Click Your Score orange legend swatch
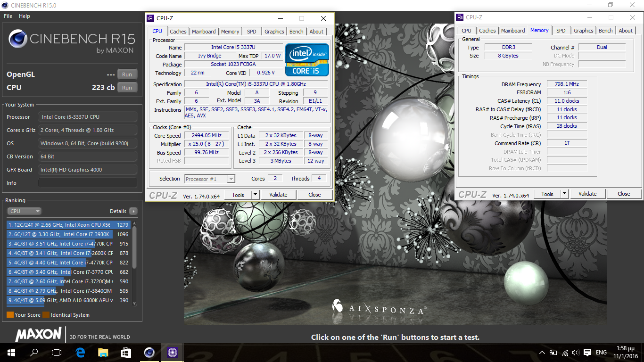The width and height of the screenshot is (644, 362). tap(10, 315)
